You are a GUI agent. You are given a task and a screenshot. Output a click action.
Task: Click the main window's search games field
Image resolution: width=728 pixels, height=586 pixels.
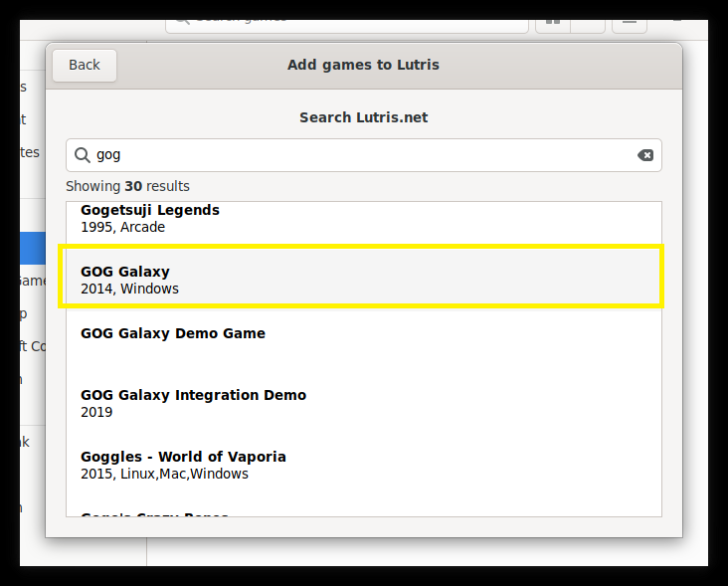pyautogui.click(x=348, y=17)
